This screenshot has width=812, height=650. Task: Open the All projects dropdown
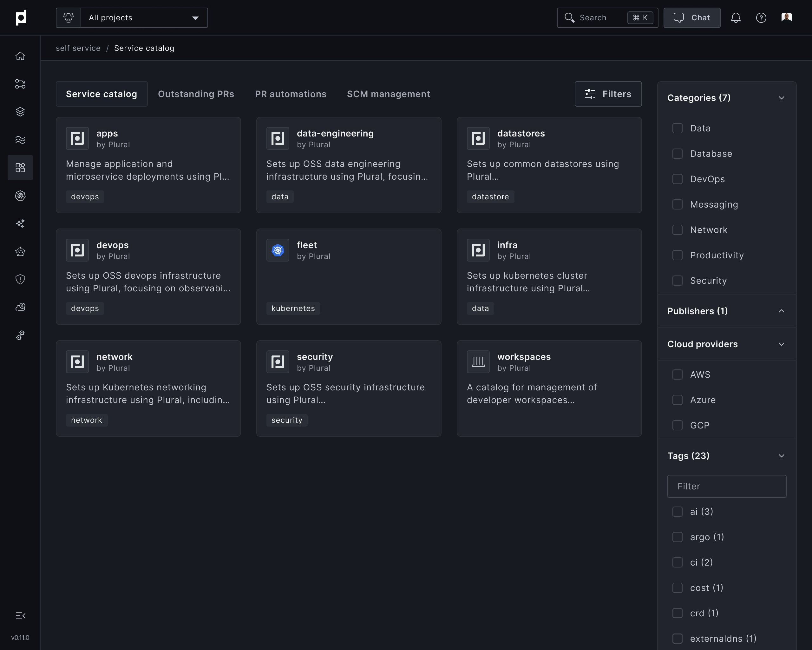144,18
